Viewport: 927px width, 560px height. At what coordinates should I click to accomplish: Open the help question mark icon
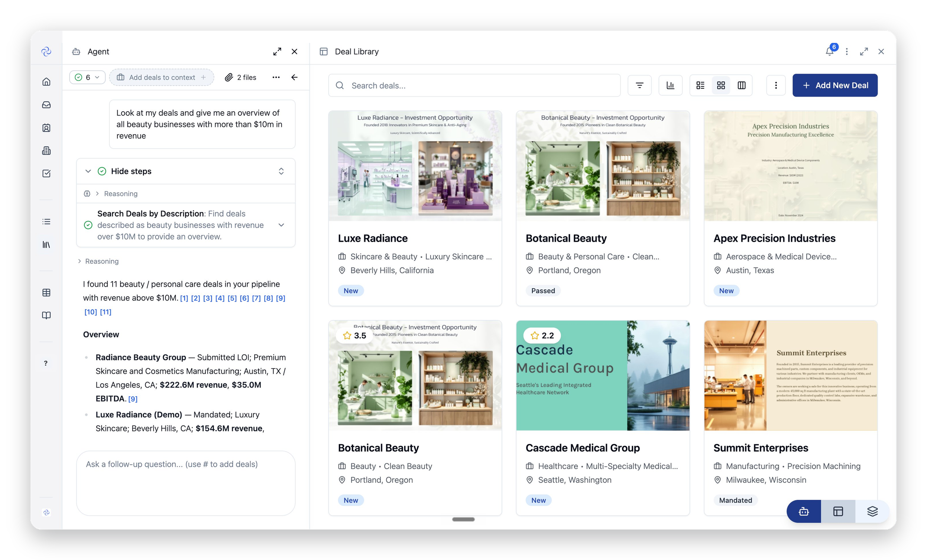tap(46, 363)
